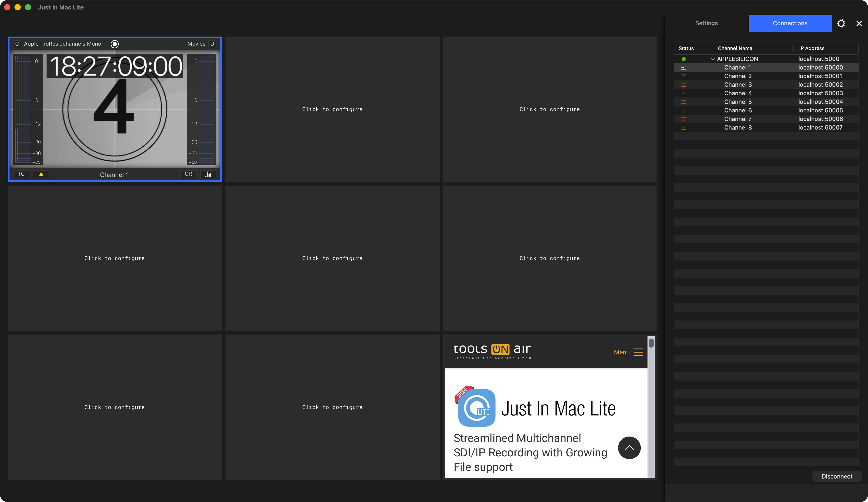
Task: Click the Channel Name column header
Action: 735,49
